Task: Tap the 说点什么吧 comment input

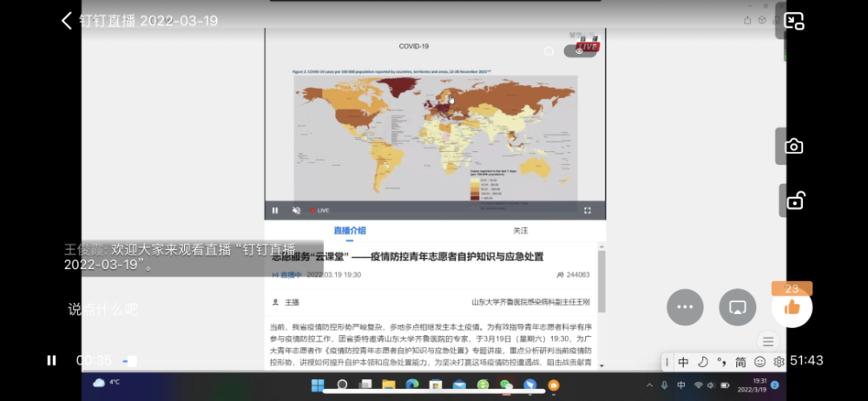Action: coord(103,308)
